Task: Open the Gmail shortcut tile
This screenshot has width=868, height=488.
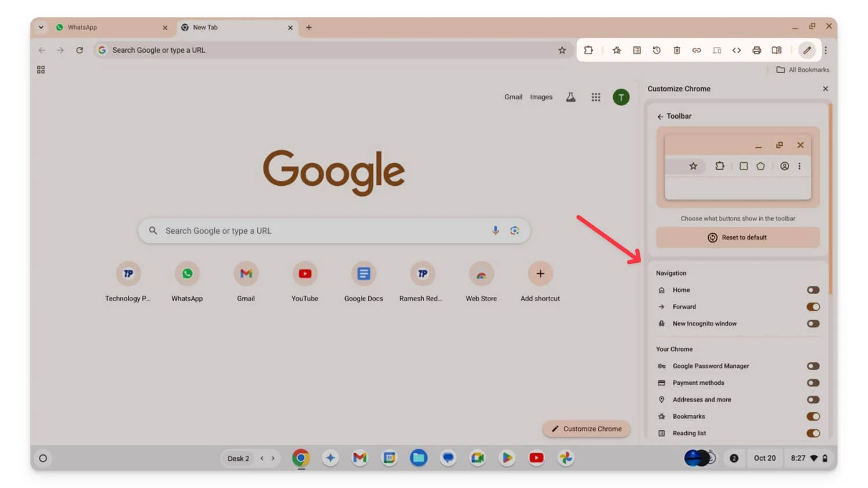Action: point(246,282)
